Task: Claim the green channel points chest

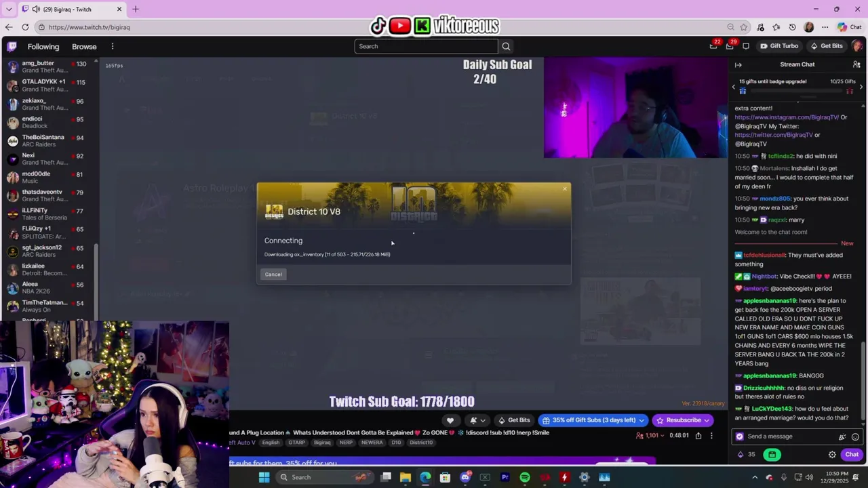Action: pyautogui.click(x=772, y=455)
